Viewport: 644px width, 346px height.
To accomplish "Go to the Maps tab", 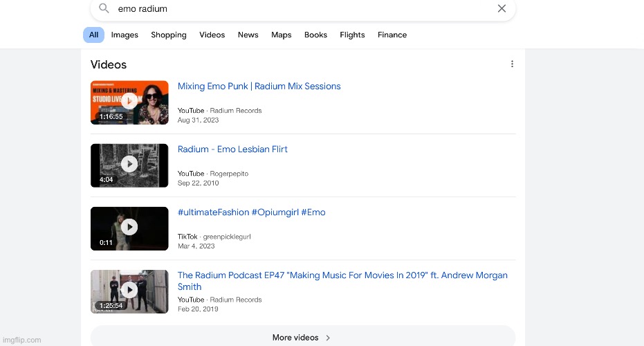I will [x=282, y=35].
